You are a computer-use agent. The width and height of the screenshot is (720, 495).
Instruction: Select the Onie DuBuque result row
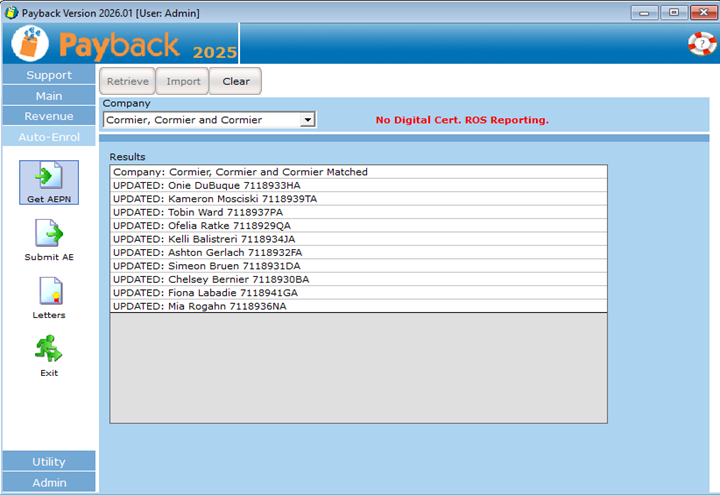[x=358, y=186]
